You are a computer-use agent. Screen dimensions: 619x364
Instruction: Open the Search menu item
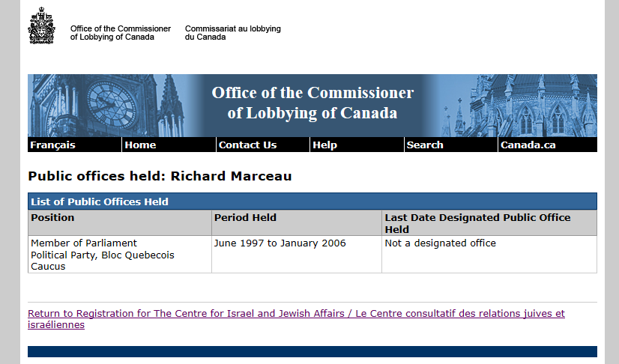coord(425,145)
